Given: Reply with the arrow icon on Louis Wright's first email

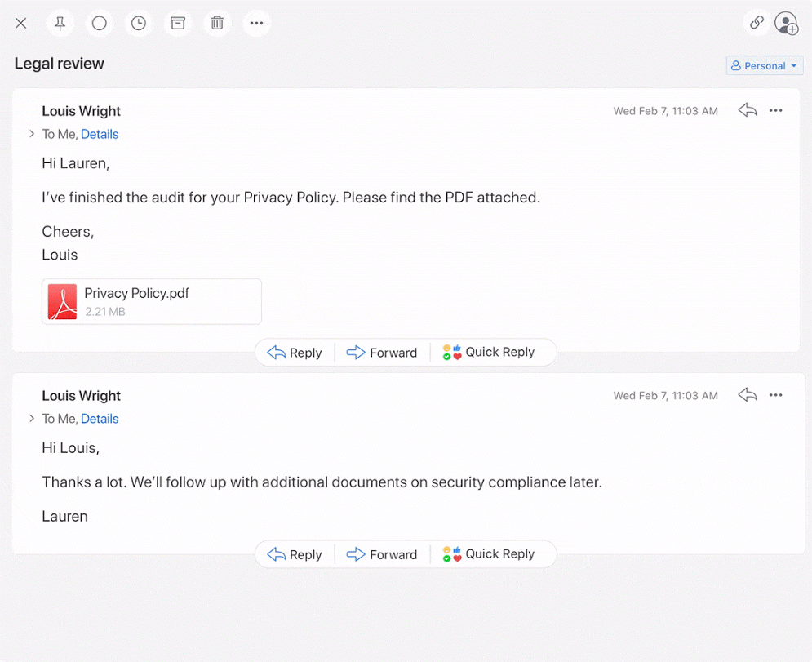Looking at the screenshot, I should [x=747, y=110].
